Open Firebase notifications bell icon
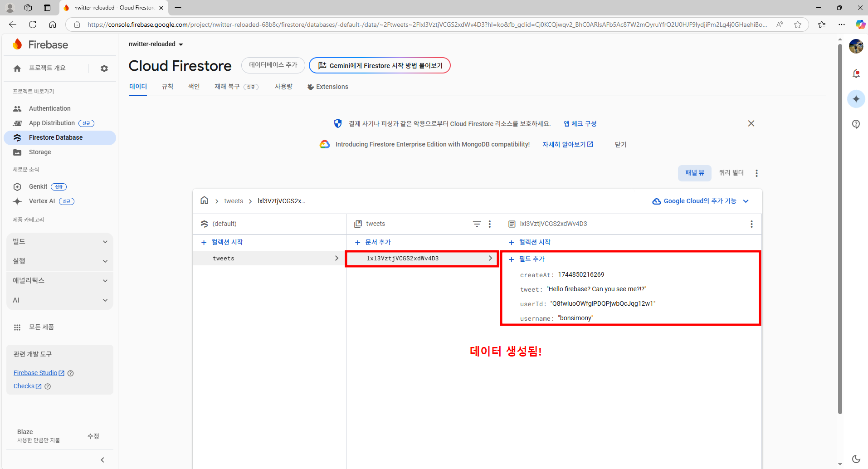Screen dimensions: 868x469 [856, 73]
